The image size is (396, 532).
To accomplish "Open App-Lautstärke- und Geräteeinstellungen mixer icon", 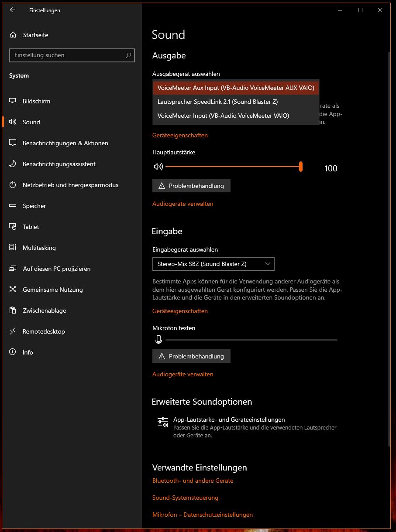I will (x=163, y=422).
